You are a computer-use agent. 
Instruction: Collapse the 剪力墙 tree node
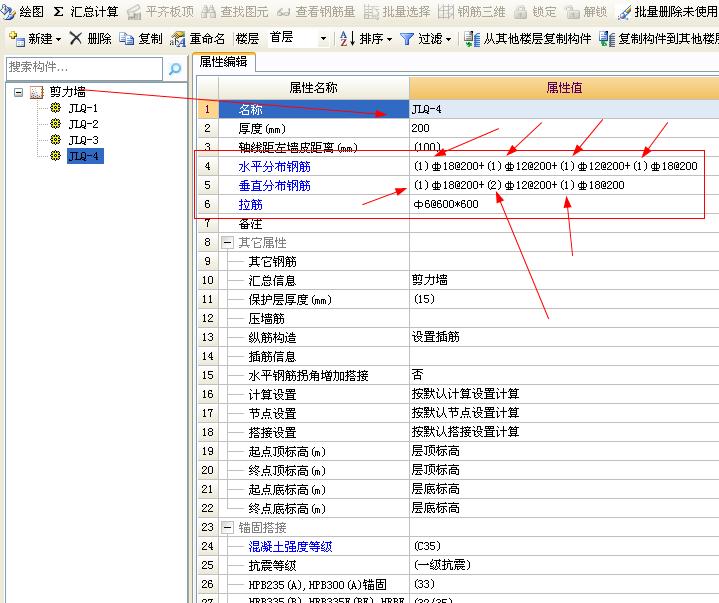coord(18,92)
